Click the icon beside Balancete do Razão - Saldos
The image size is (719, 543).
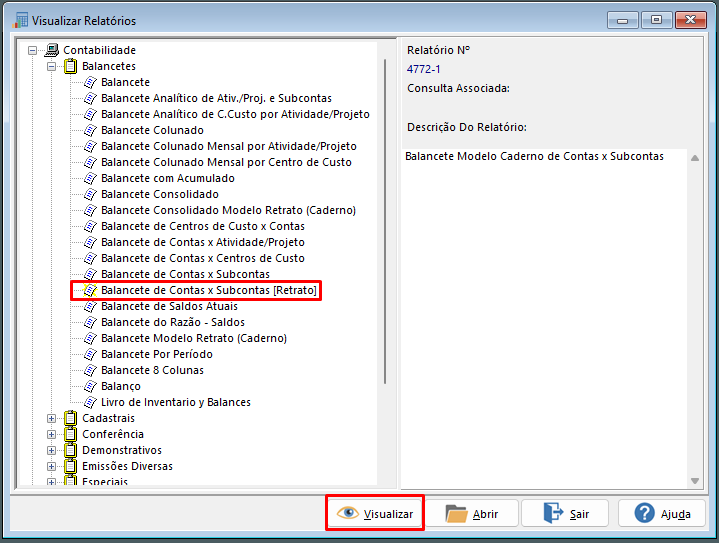90,322
